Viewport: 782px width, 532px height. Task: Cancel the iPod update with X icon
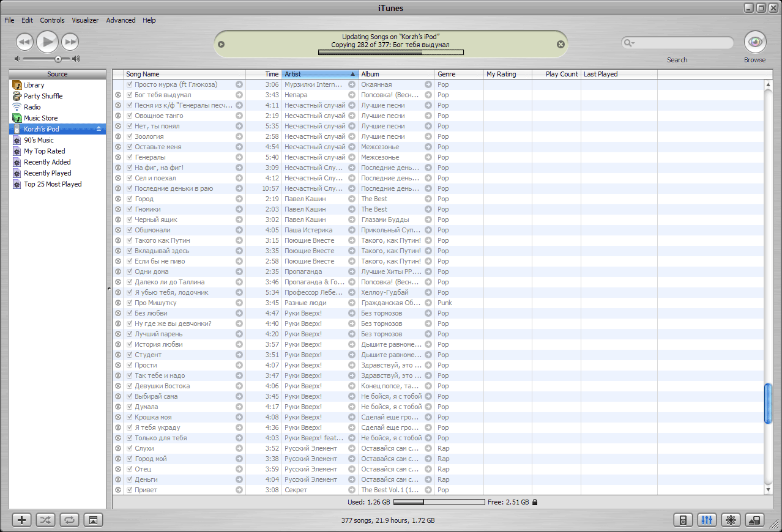point(560,44)
